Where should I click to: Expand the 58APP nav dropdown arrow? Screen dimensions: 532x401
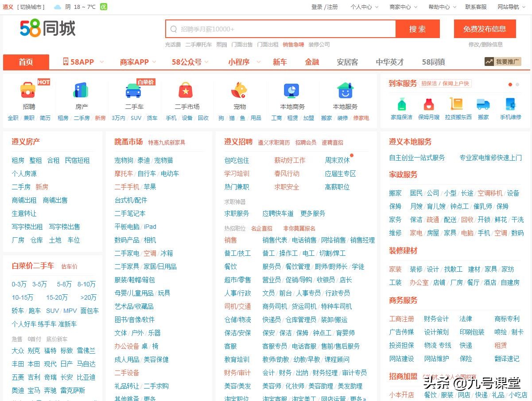click(101, 62)
